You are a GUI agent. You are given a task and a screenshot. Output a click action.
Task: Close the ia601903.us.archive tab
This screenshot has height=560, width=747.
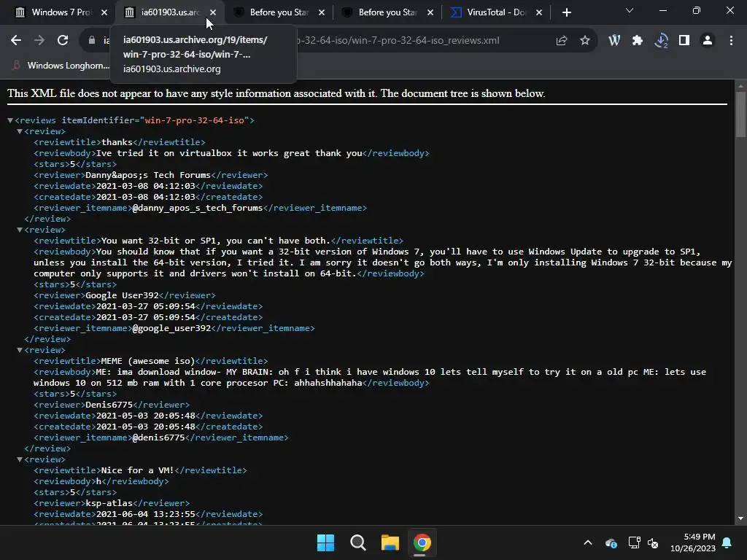(x=213, y=12)
